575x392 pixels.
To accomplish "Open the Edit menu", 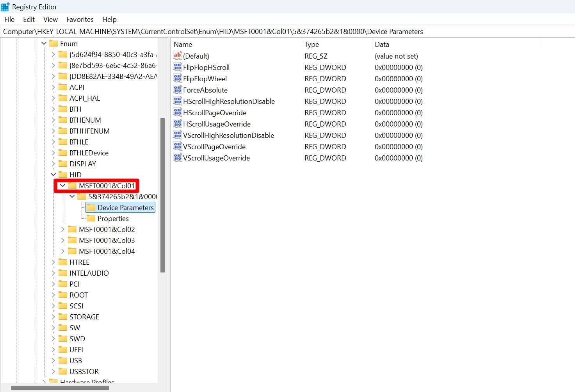I will 29,19.
